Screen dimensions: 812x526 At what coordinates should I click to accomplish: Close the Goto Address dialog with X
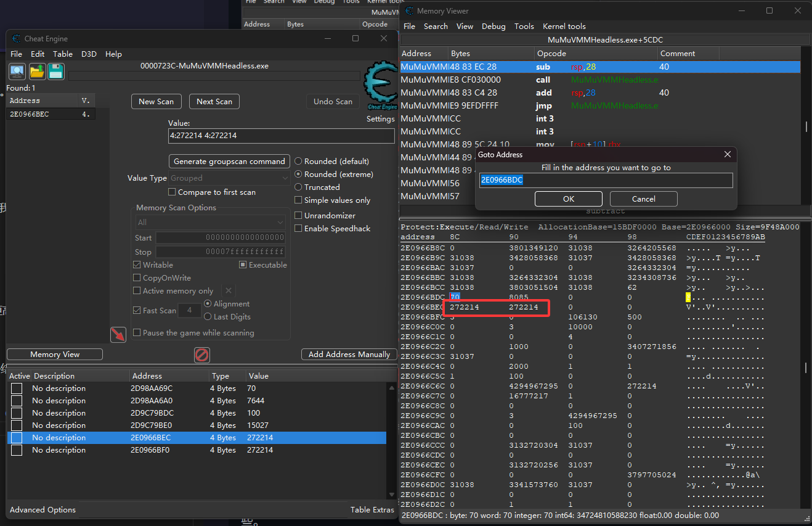tap(727, 155)
